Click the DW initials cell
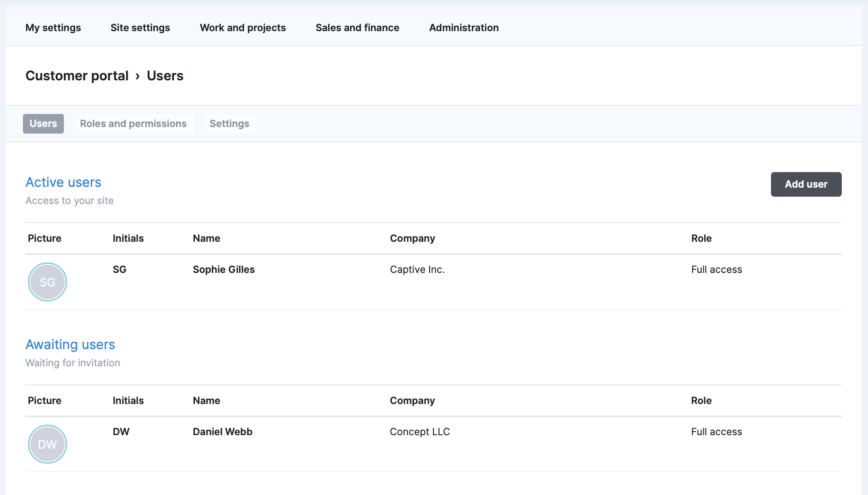This screenshot has height=495, width=868. click(x=121, y=431)
